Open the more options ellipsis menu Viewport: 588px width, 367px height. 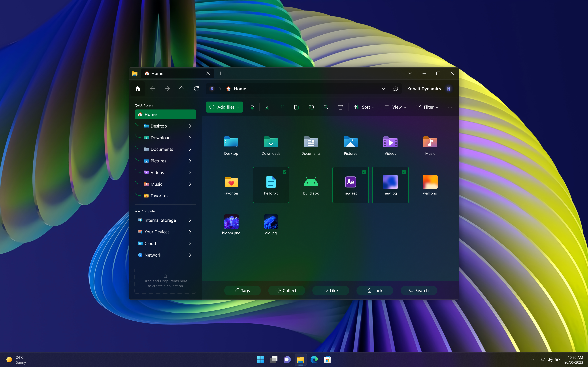click(450, 107)
